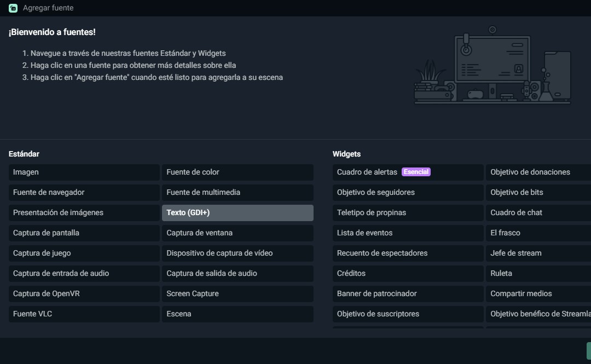Click the Streamlabs icon in the title bar
Viewport: 591px width, 364px height.
pyautogui.click(x=11, y=8)
